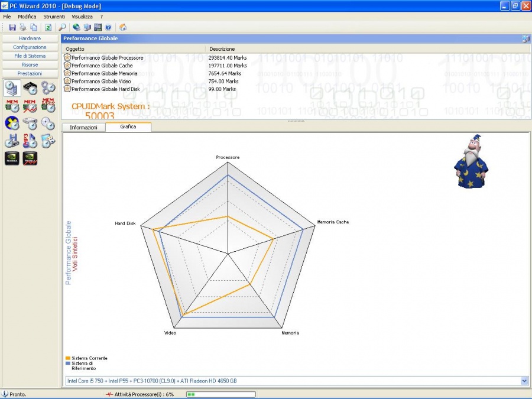Open the Hard Disk benchmark icon
Image resolution: width=532 pixels, height=399 pixels.
[x=30, y=124]
